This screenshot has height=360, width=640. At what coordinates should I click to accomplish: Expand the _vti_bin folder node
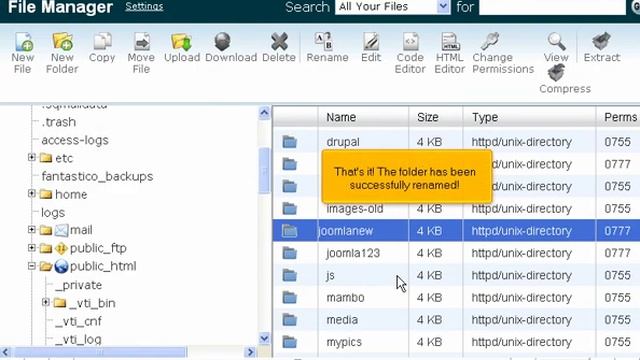pos(45,302)
